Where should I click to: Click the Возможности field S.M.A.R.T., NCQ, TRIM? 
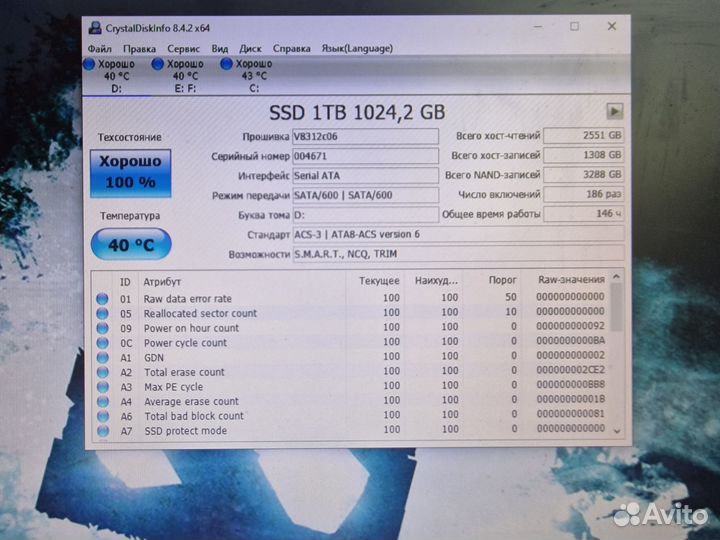[x=458, y=254]
